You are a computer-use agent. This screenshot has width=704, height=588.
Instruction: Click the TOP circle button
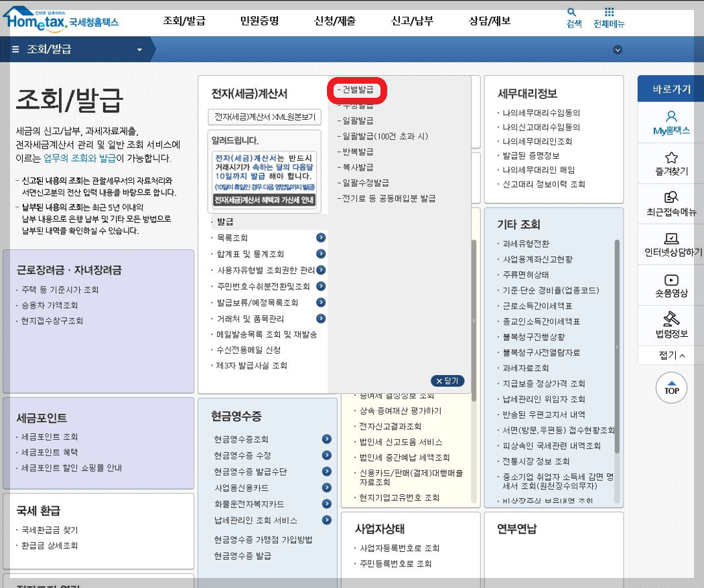point(671,388)
